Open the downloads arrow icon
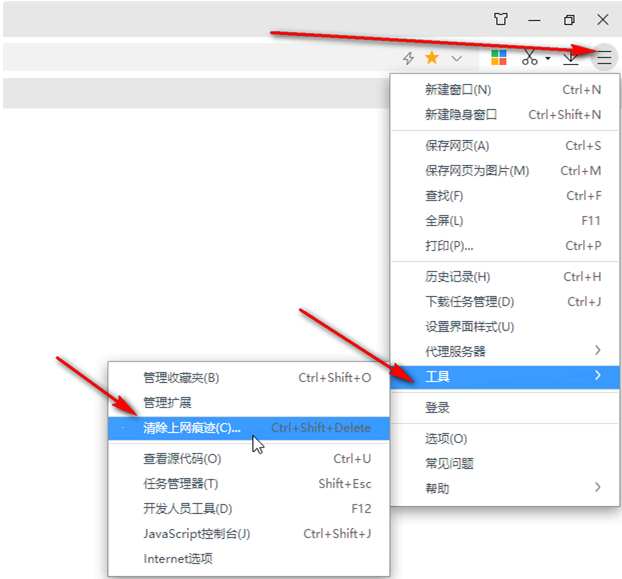 click(571, 58)
